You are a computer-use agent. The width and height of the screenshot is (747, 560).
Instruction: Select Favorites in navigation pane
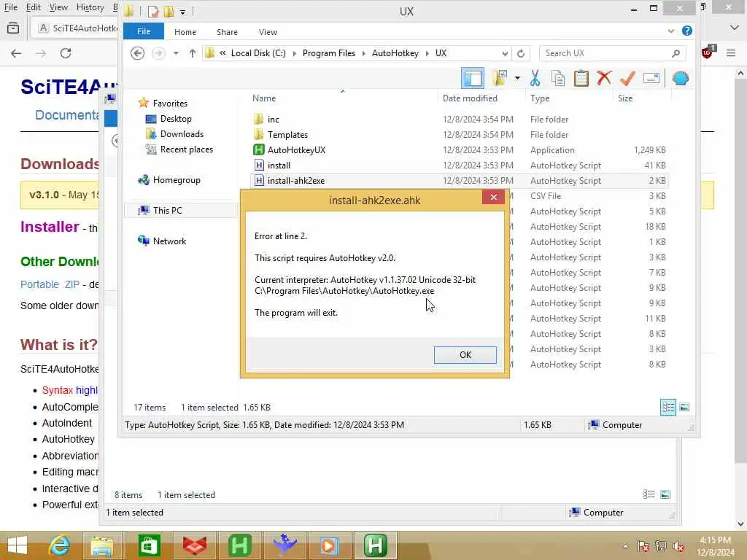pyautogui.click(x=170, y=104)
